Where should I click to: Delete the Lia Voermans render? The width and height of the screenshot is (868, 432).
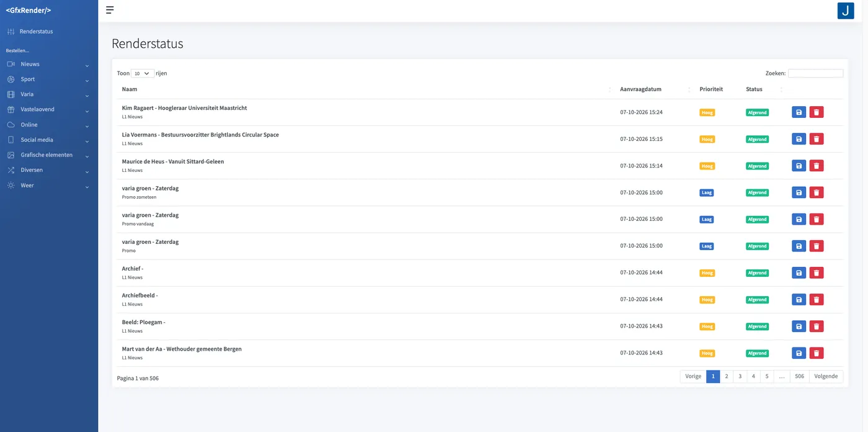coord(817,139)
